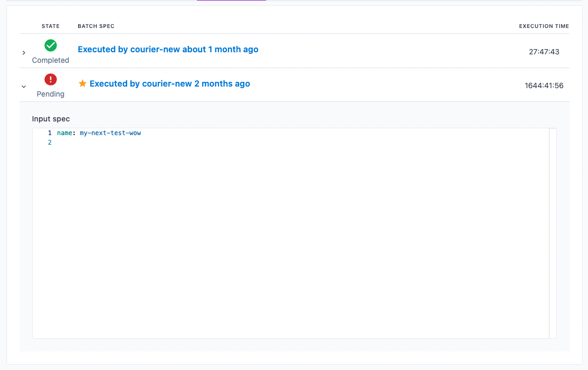Click the EXECUTION TIME column header
Viewport: 588px width, 370px height.
coord(544,26)
